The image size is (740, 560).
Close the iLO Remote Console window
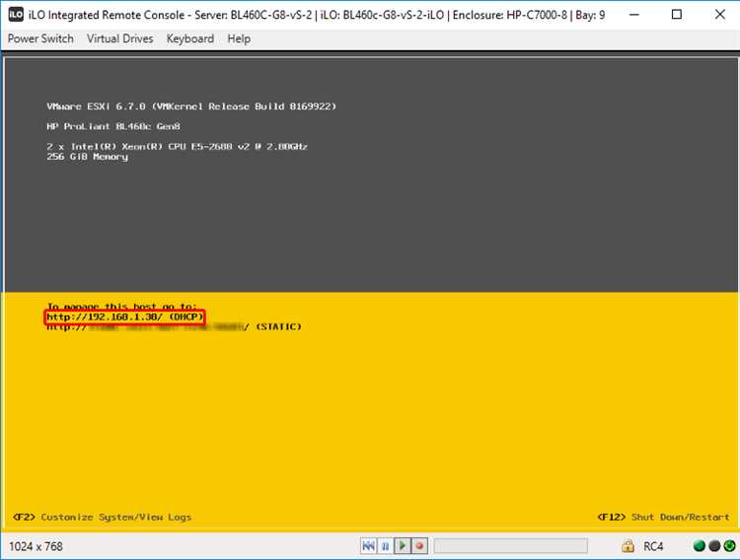click(x=720, y=15)
